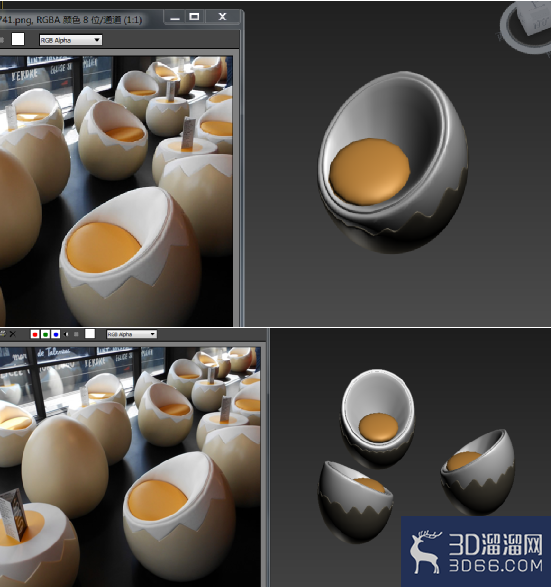This screenshot has height=587, width=551.
Task: Toggle monochrome display in lower render window
Action: [76, 334]
